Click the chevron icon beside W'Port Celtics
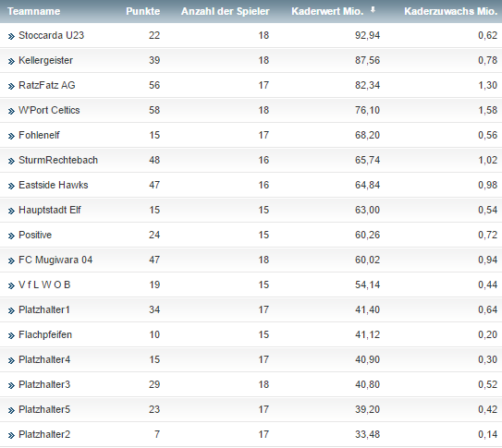The image size is (502, 448). click(x=11, y=111)
